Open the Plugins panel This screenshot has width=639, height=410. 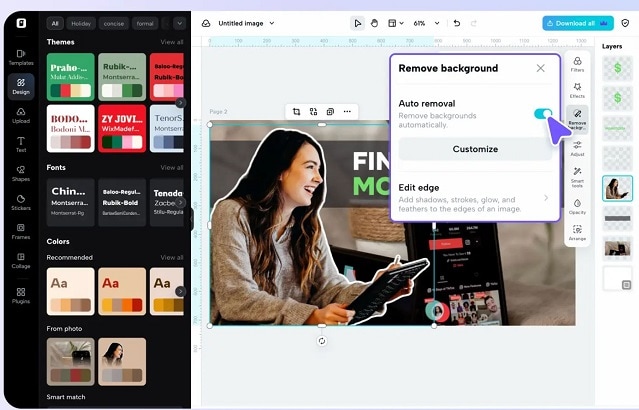click(x=21, y=295)
